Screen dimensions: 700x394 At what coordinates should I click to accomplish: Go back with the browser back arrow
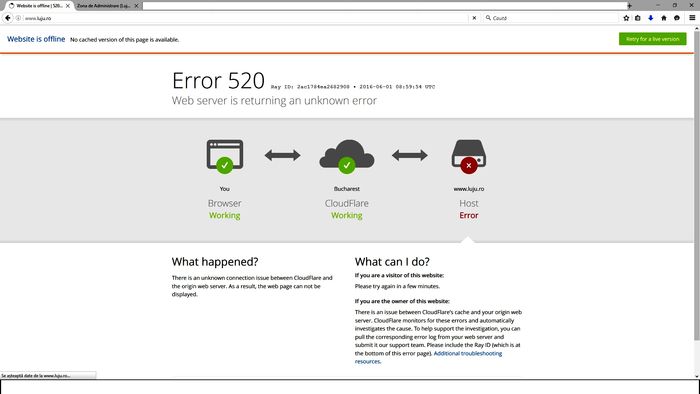[8, 18]
